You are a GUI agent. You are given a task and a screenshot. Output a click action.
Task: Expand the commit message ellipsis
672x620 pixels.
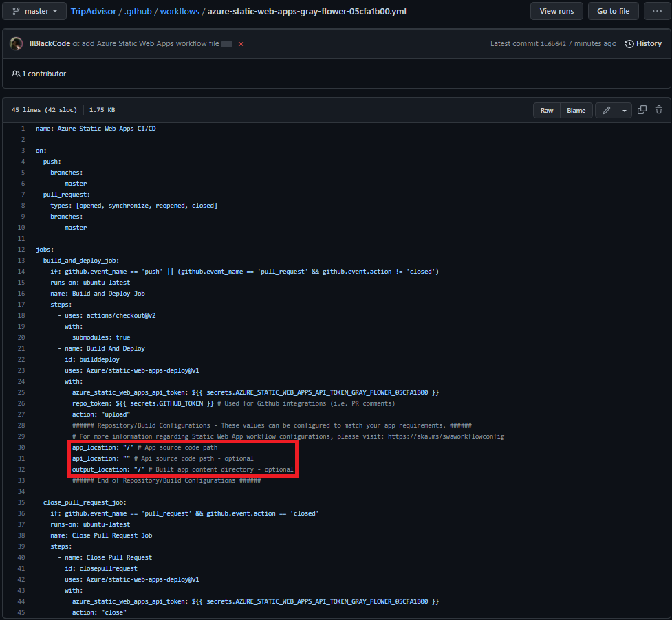tap(227, 44)
